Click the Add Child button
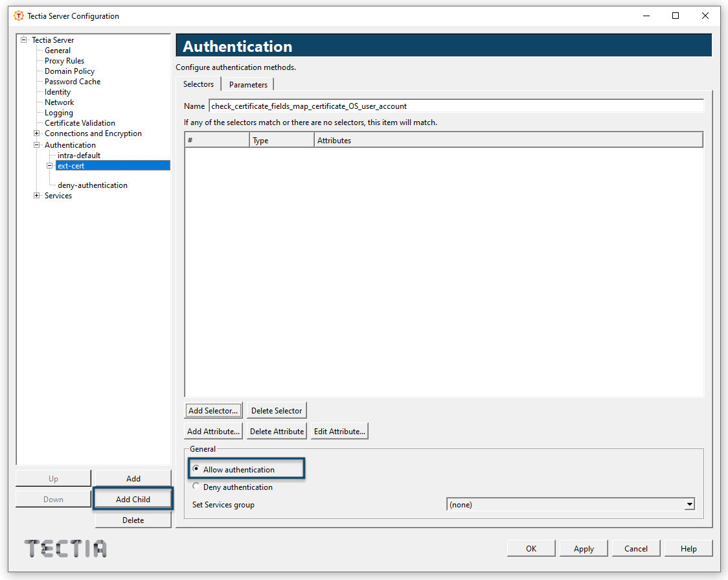This screenshot has width=728, height=580. click(x=133, y=499)
